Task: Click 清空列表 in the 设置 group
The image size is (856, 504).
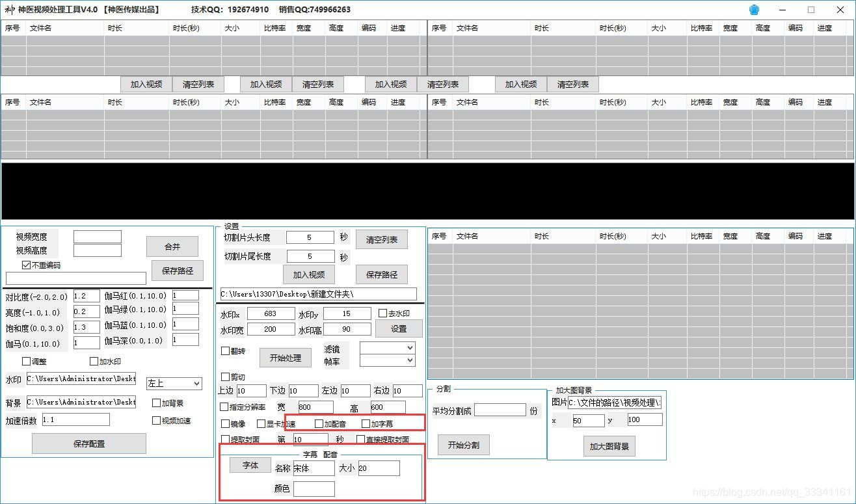Action: tap(381, 239)
